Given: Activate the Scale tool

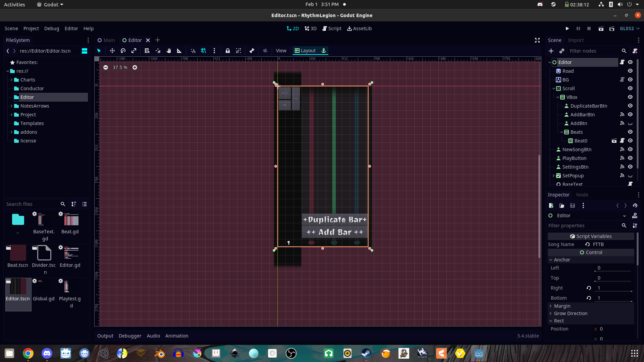Looking at the screenshot, I should [133, 51].
